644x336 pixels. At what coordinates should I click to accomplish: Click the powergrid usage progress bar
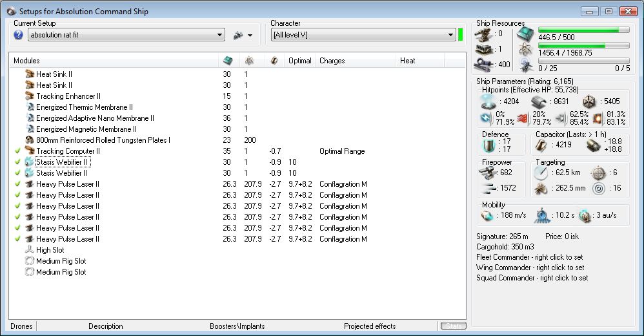click(583, 45)
